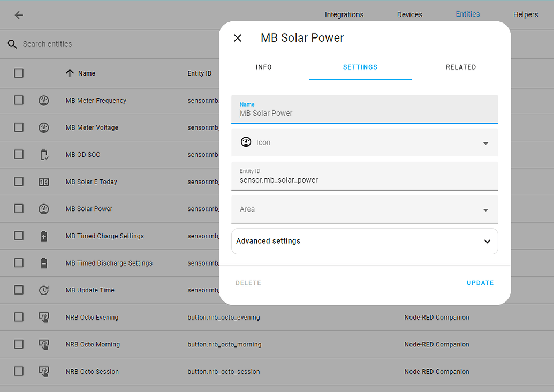Click the Entity ID input field
The height and width of the screenshot is (392, 554).
(365, 180)
